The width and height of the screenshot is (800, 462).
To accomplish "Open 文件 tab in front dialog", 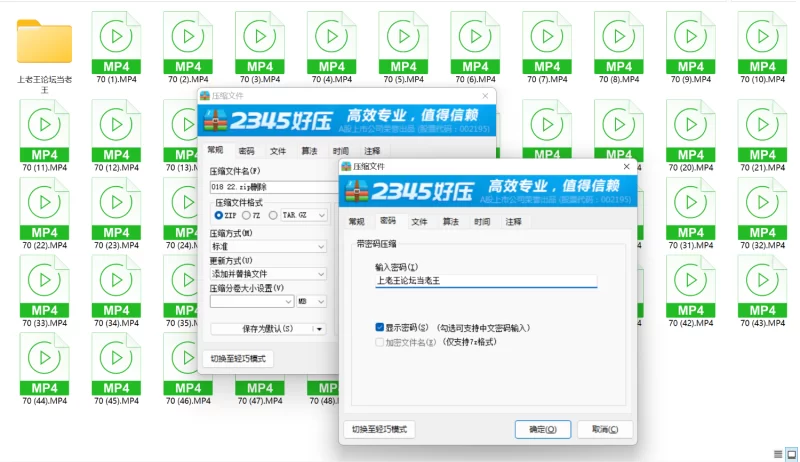I will [419, 221].
